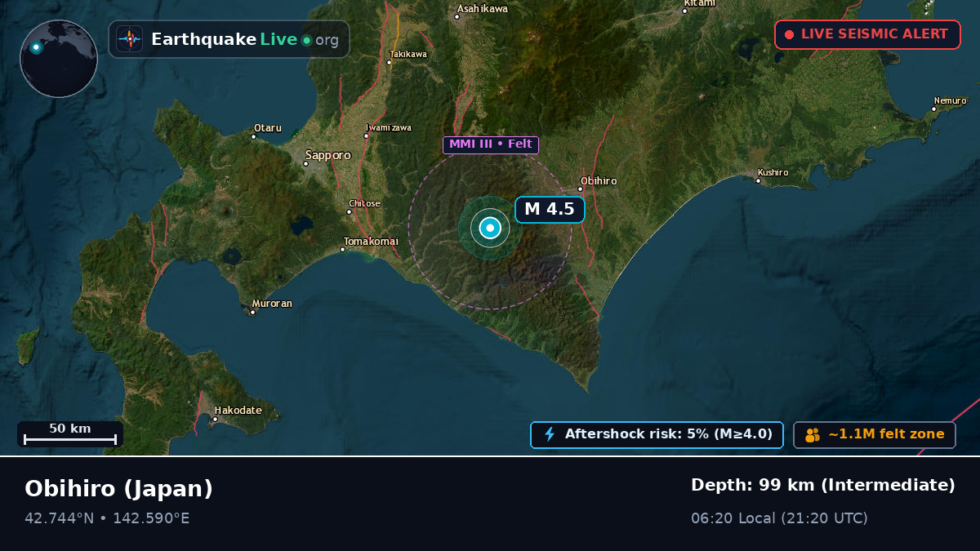Screen dimensions: 980x551
Task: Click the Asahikawa city label
Action: (483, 9)
